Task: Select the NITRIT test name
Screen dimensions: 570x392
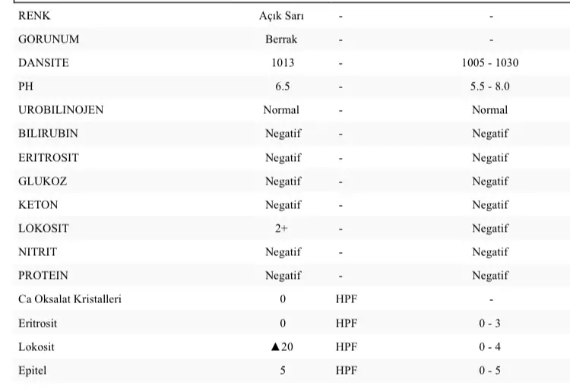Action: click(x=37, y=252)
